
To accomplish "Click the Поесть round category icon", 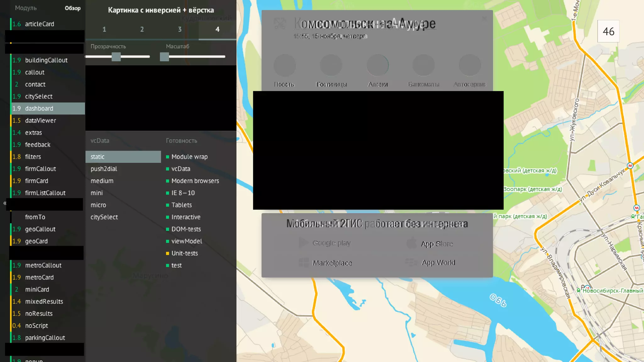I will pyautogui.click(x=285, y=65).
